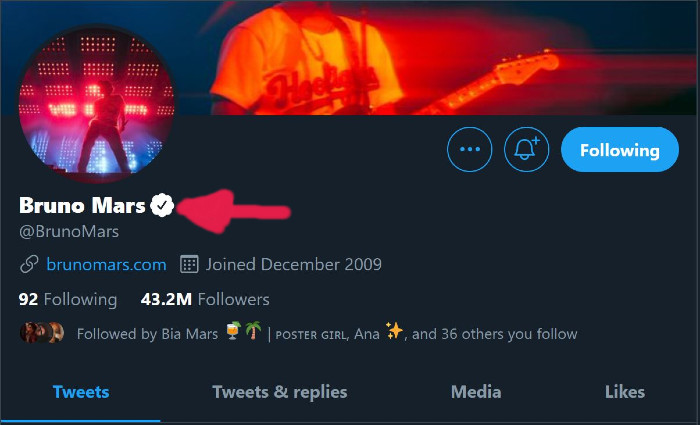Click the Bruno Mars display name

(x=82, y=206)
